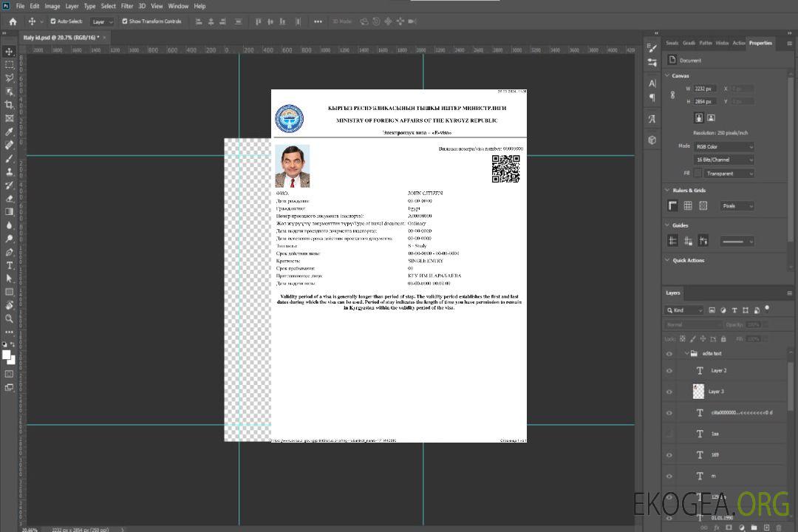Click the Home icon in options bar

click(13, 21)
